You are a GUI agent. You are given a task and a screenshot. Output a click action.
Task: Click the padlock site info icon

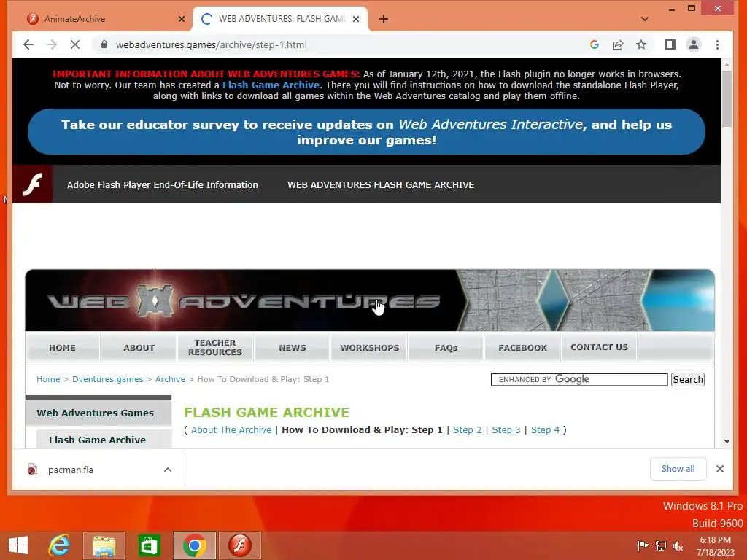104,44
